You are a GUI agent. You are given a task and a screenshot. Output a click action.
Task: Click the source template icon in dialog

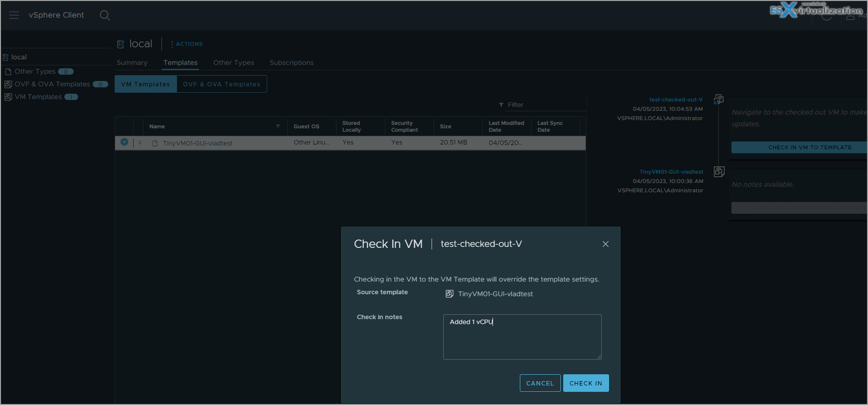[x=450, y=294]
